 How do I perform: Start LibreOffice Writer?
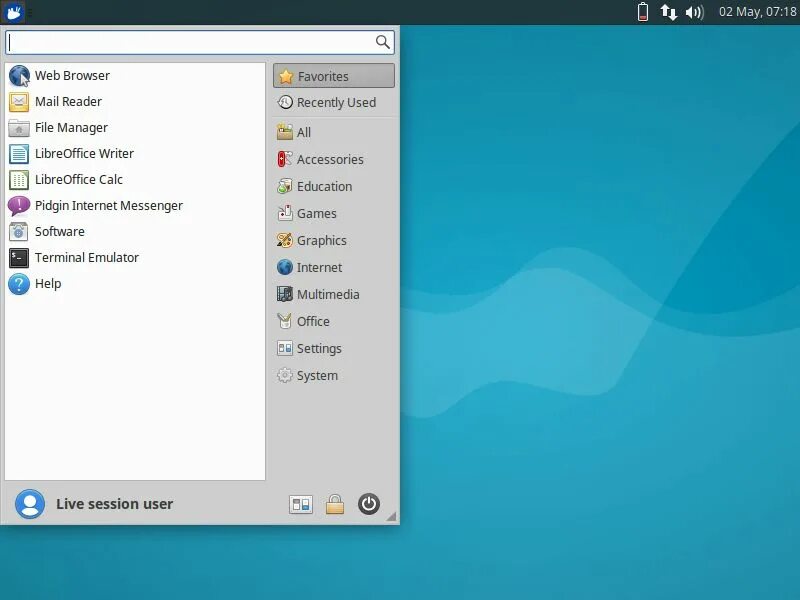pos(135,154)
